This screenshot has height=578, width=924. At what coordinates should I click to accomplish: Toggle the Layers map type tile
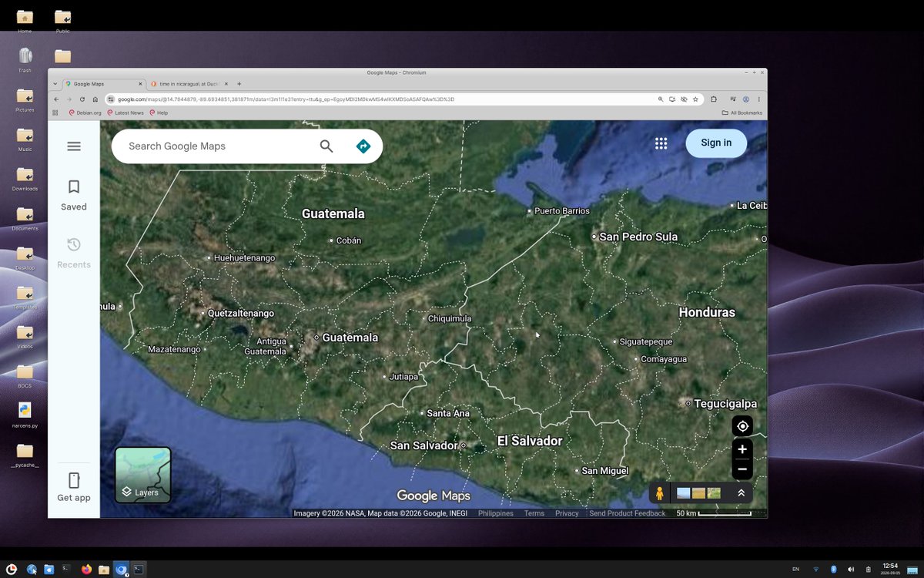tap(143, 475)
